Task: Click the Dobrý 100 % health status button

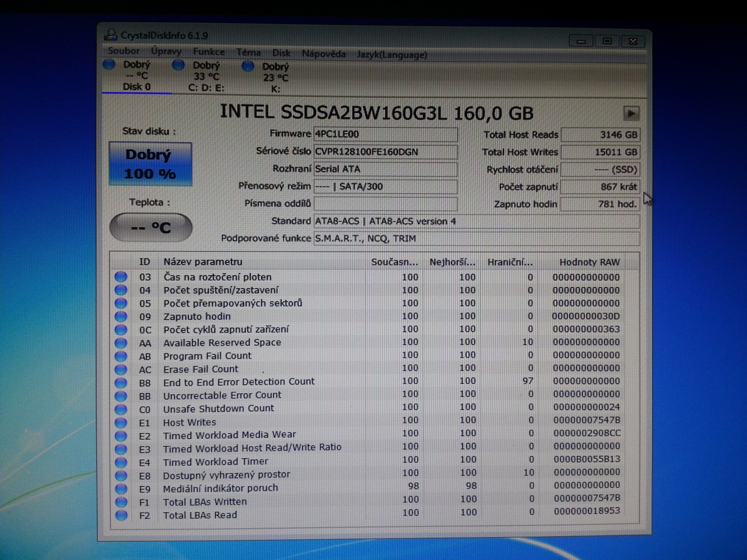Action: tap(150, 164)
